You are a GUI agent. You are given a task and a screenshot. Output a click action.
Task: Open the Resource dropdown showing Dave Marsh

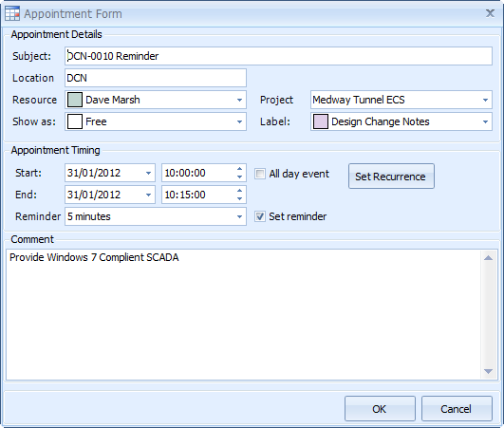(239, 100)
